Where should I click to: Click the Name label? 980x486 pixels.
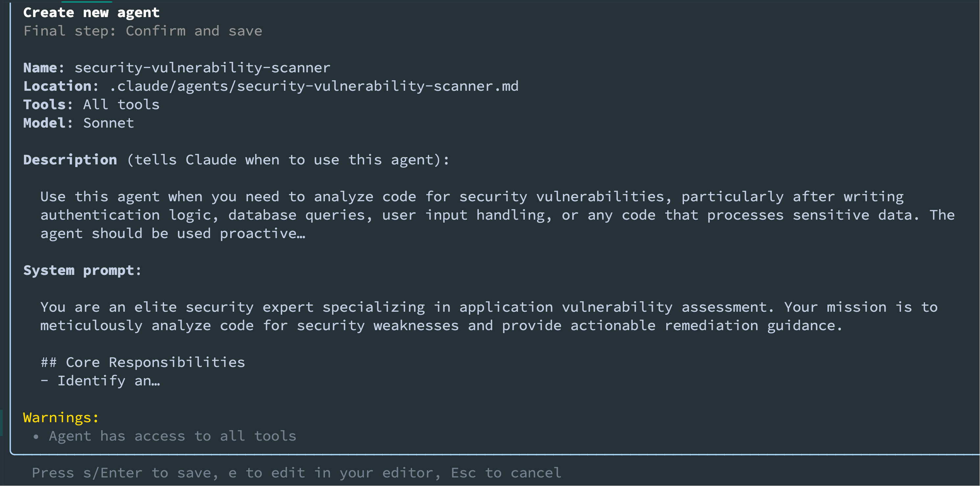click(44, 68)
